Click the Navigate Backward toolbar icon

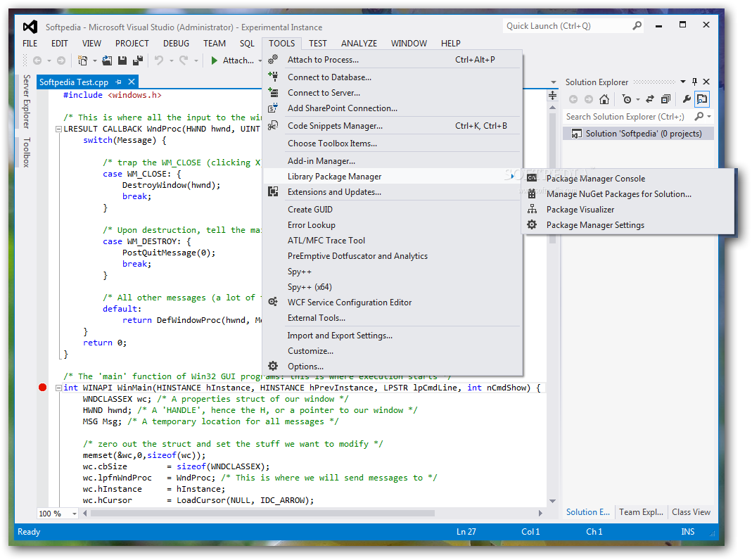pos(37,61)
